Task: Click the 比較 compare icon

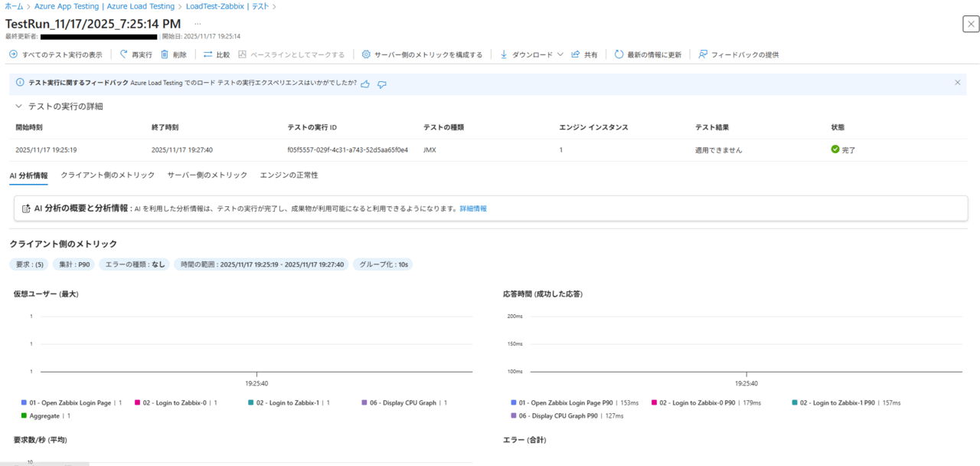Action: pos(207,55)
